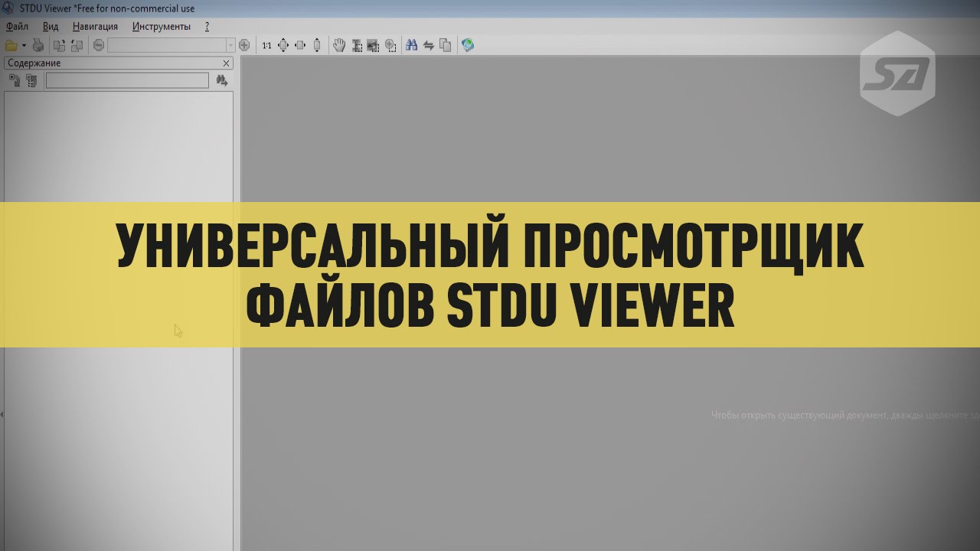Viewport: 980px width, 551px height.
Task: Set actual size with the 1:1 icon
Action: [266, 46]
